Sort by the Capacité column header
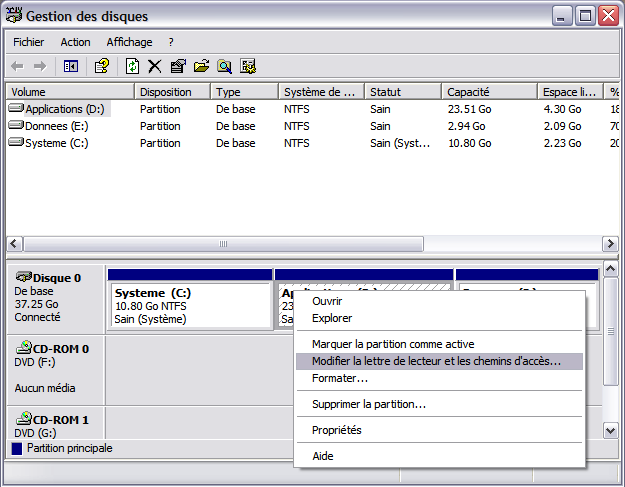 click(x=488, y=91)
